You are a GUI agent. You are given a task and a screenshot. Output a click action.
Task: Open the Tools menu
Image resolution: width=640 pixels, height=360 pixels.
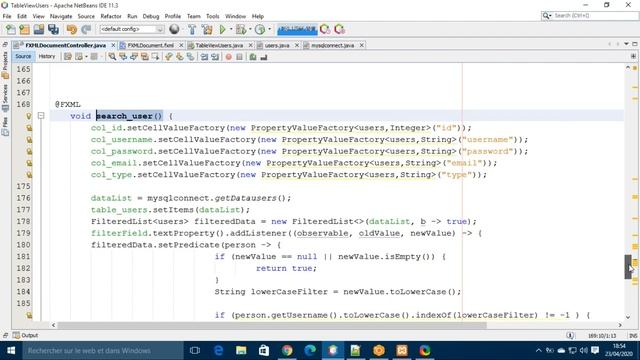212,16
